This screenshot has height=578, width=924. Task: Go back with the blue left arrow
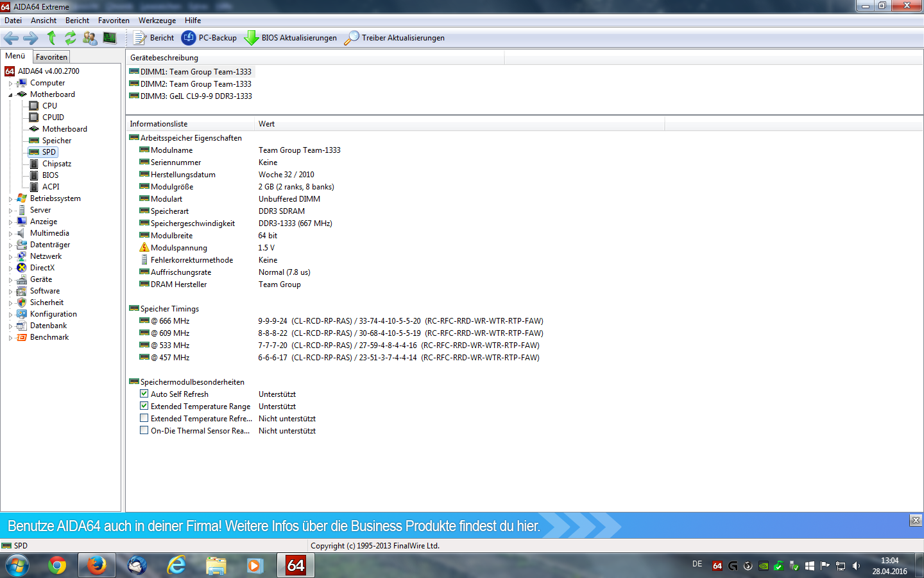(x=11, y=38)
